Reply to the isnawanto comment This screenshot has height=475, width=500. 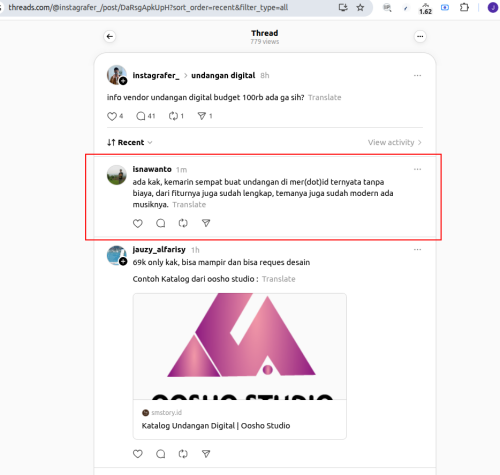pyautogui.click(x=161, y=223)
